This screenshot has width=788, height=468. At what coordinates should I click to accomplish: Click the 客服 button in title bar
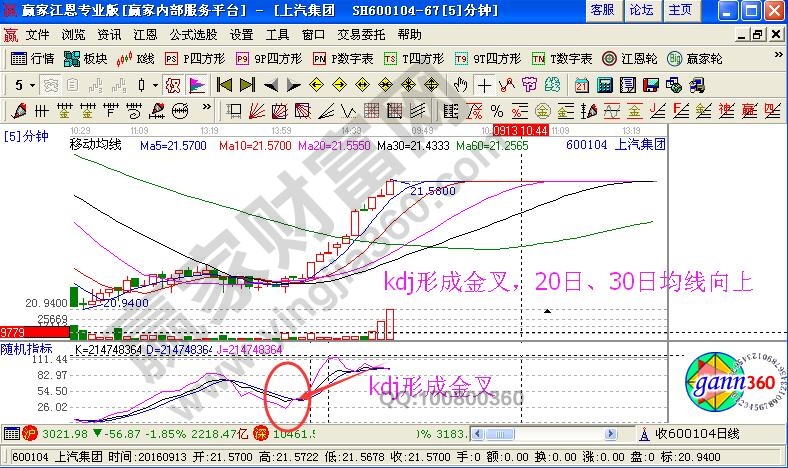(x=603, y=9)
